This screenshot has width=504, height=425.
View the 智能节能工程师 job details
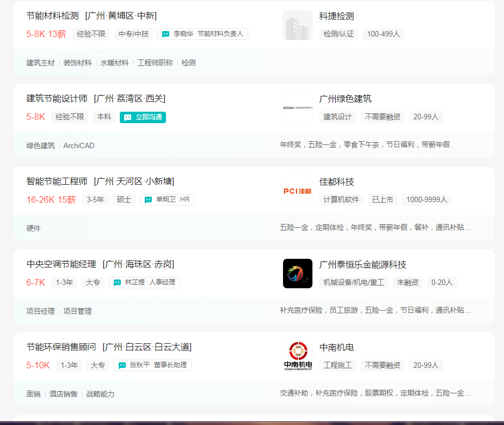57,181
